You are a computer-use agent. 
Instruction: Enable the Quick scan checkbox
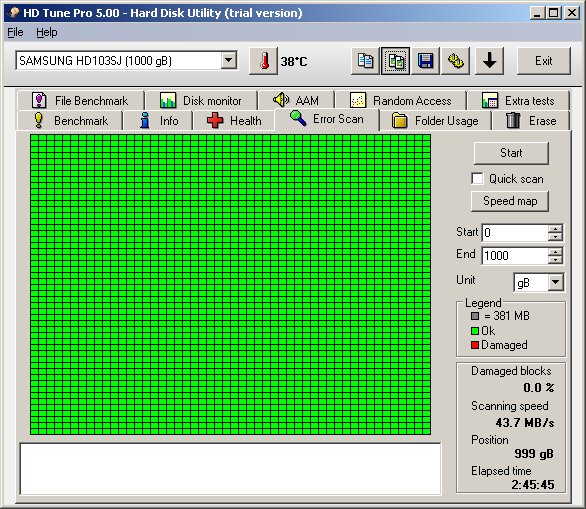point(477,179)
